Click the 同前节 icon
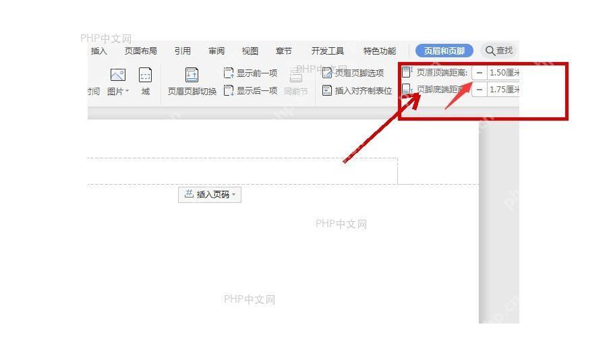Image resolution: width=607 pixels, height=364 pixels. (296, 75)
